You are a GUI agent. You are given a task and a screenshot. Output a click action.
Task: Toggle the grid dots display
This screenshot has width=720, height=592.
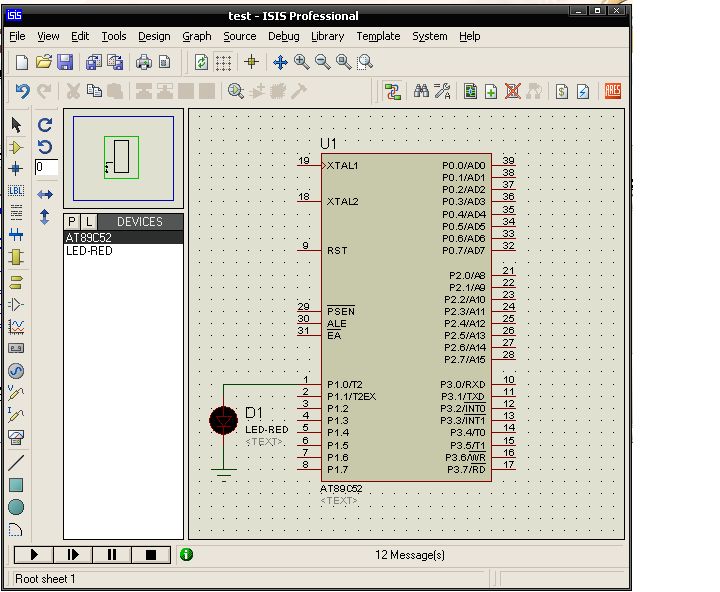pos(223,62)
